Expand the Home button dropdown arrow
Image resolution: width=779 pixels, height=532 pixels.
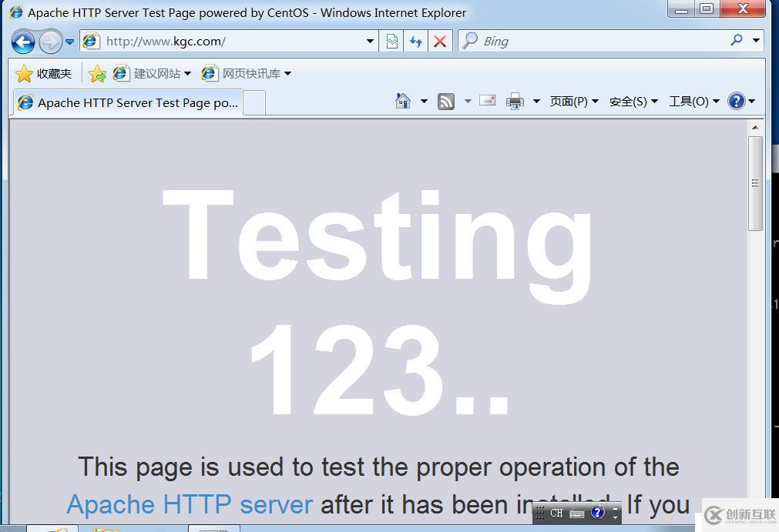(x=424, y=101)
